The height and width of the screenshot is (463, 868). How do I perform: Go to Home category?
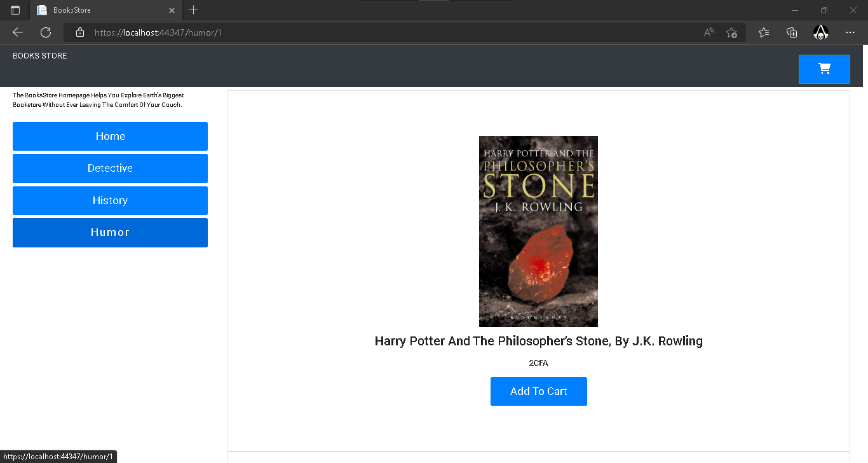(110, 136)
